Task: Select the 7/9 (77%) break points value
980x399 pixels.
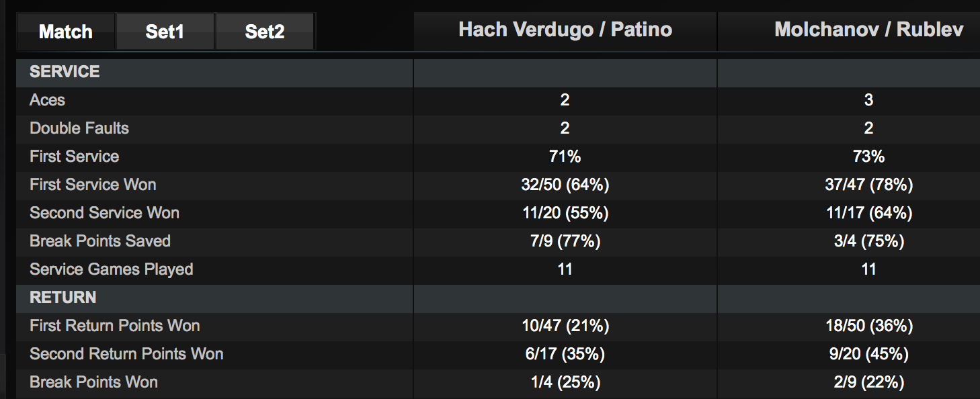Action: [x=565, y=241]
